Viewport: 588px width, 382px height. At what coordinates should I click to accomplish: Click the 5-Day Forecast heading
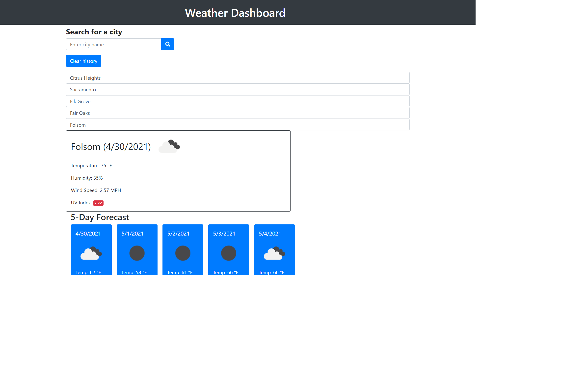tap(100, 217)
